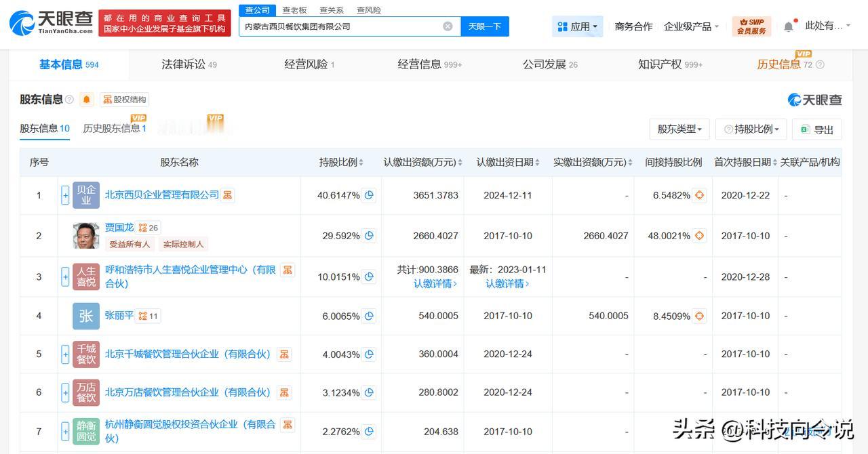Click the 天眼一下 search button
Viewport: 868px width, 454px height.
[485, 26]
